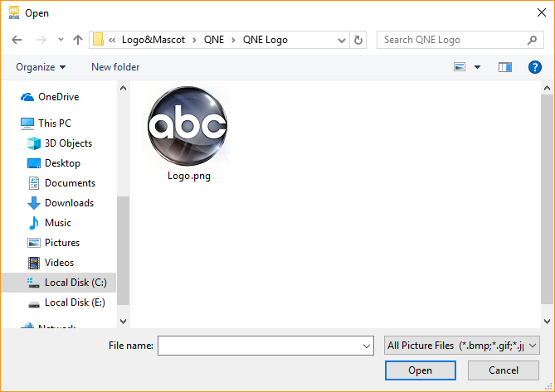Click the Cancel button
Image resolution: width=555 pixels, height=392 pixels.
click(504, 370)
